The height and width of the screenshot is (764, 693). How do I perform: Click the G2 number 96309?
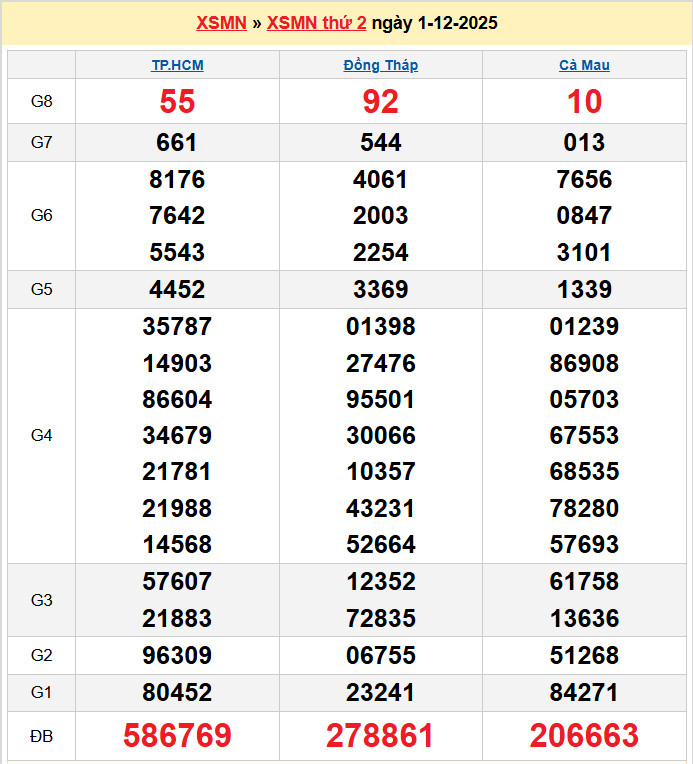[177, 656]
